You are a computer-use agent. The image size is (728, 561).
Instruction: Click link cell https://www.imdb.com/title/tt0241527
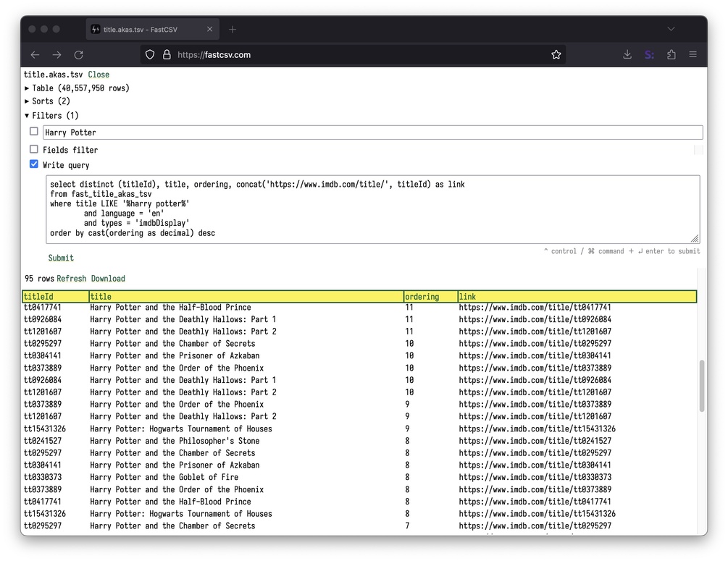pos(535,441)
